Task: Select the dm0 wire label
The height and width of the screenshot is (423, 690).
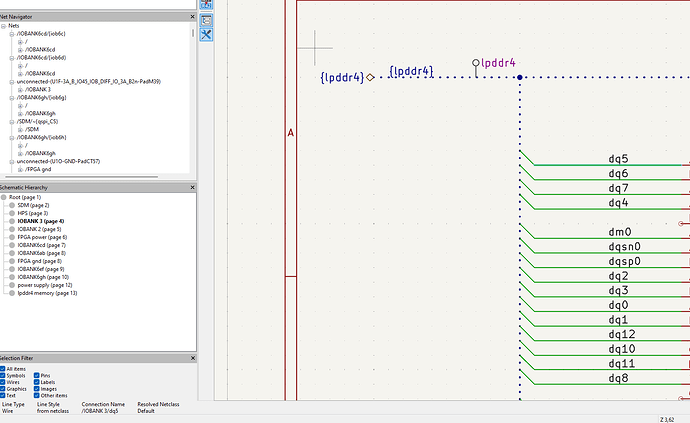Action: (x=620, y=232)
